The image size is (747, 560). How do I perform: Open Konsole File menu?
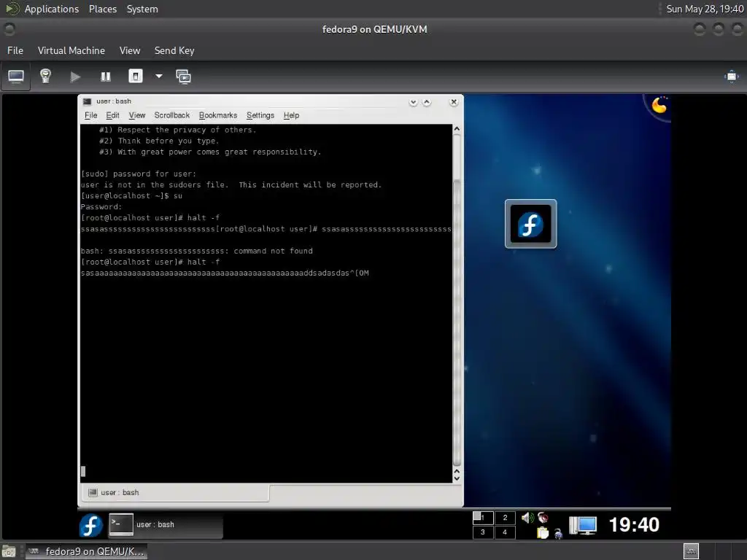pos(90,115)
